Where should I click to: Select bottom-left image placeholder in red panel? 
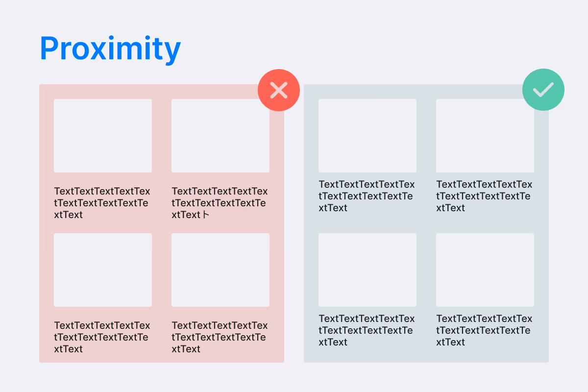[103, 270]
